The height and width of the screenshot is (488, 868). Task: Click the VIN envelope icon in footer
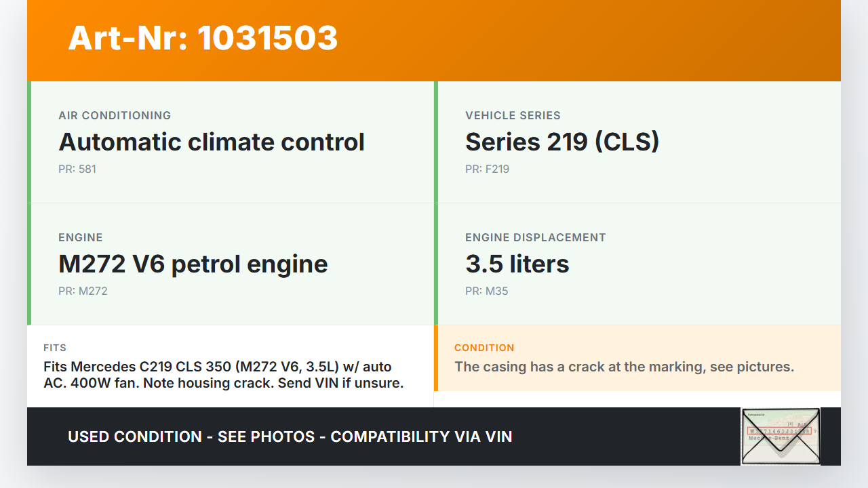click(780, 436)
